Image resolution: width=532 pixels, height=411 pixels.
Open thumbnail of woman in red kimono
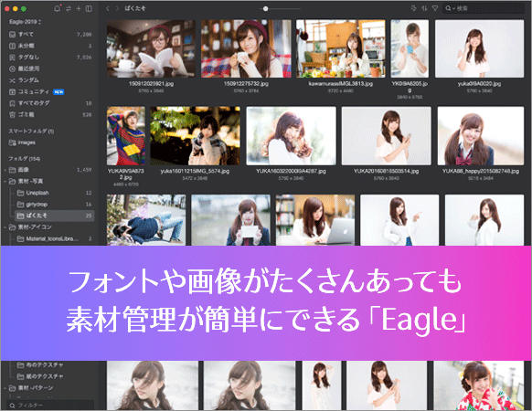click(479, 385)
